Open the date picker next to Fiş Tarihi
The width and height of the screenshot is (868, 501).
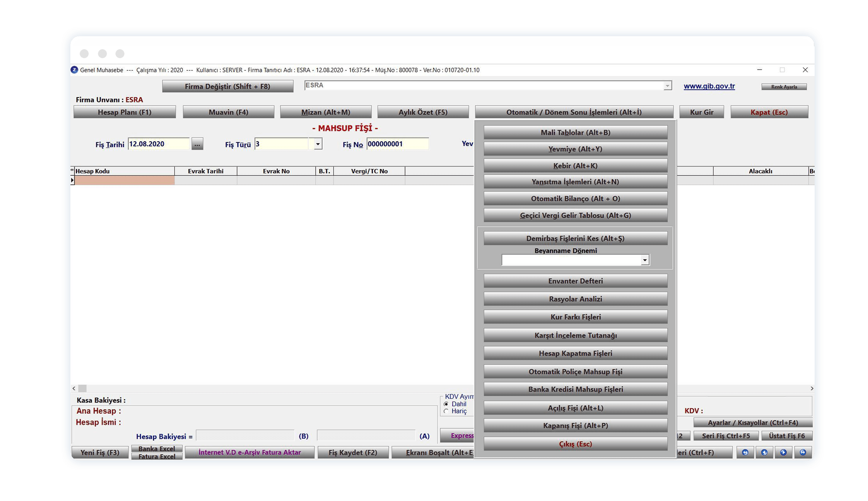tap(197, 144)
